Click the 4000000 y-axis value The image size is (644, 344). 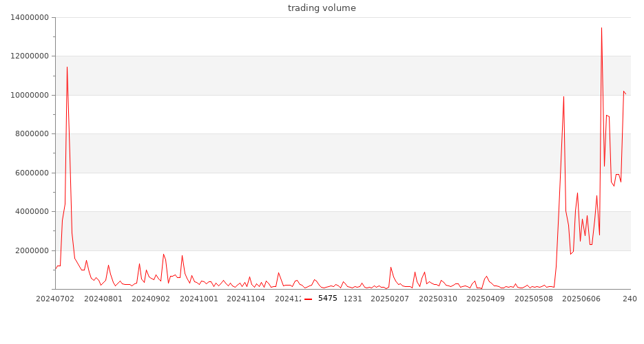pyautogui.click(x=31, y=212)
